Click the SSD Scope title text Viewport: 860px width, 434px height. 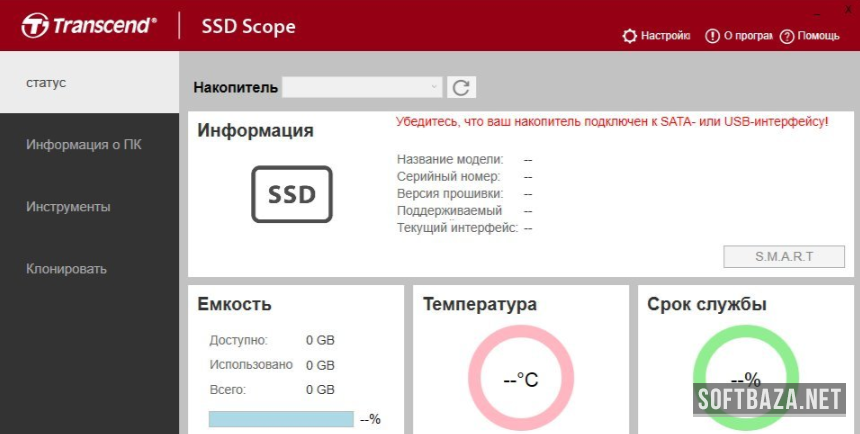tap(248, 26)
